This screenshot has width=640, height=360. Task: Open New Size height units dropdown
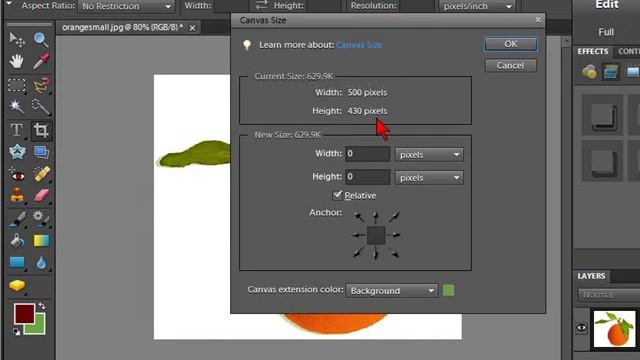click(429, 178)
